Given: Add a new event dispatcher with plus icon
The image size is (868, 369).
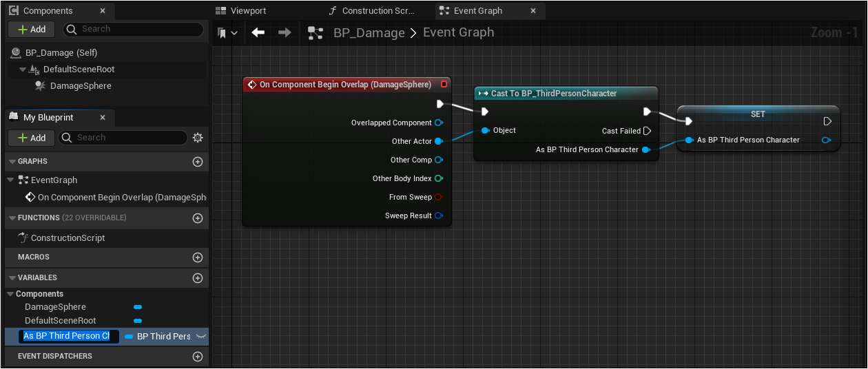Looking at the screenshot, I should (198, 357).
